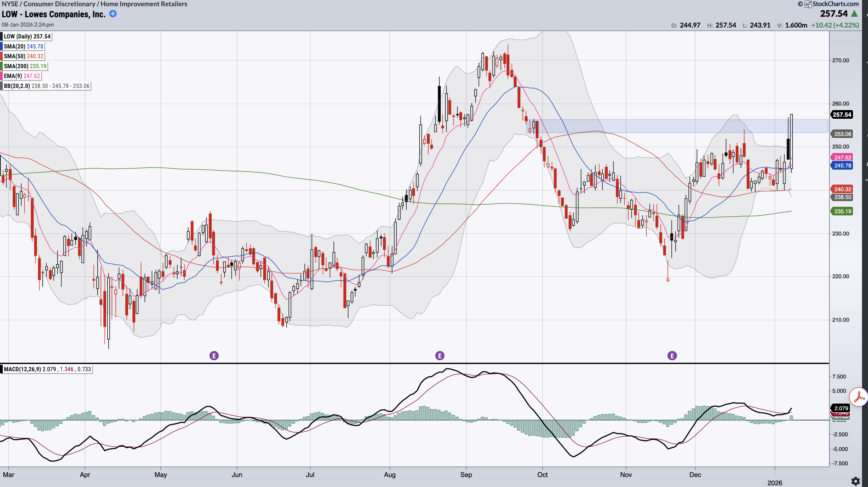Open the chart settings gear icon
Screen dimensions: 868x487
point(855,481)
